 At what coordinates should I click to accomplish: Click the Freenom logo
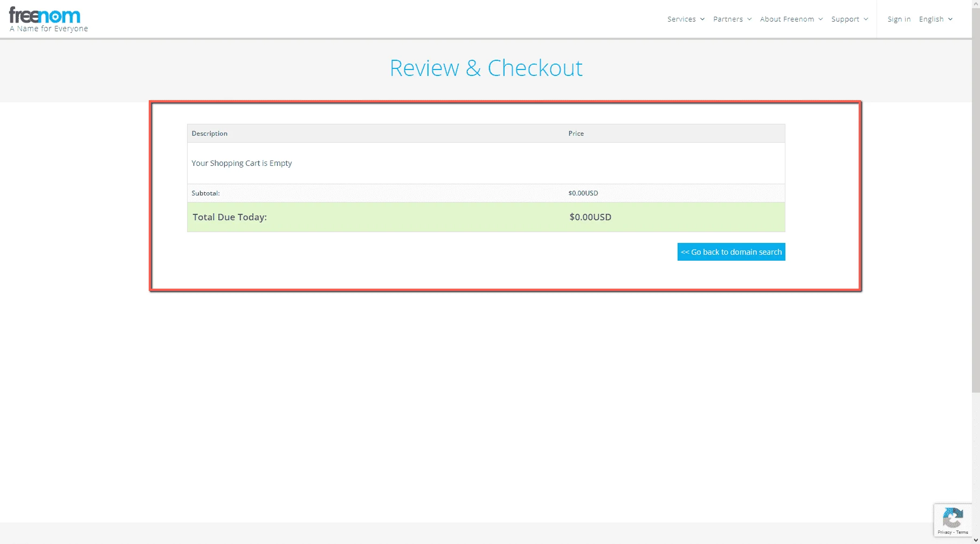pos(45,16)
